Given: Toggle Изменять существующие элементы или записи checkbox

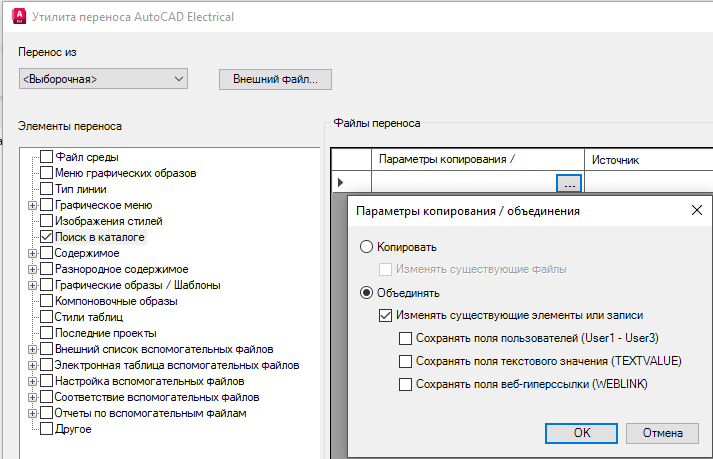Looking at the screenshot, I should pyautogui.click(x=386, y=315).
